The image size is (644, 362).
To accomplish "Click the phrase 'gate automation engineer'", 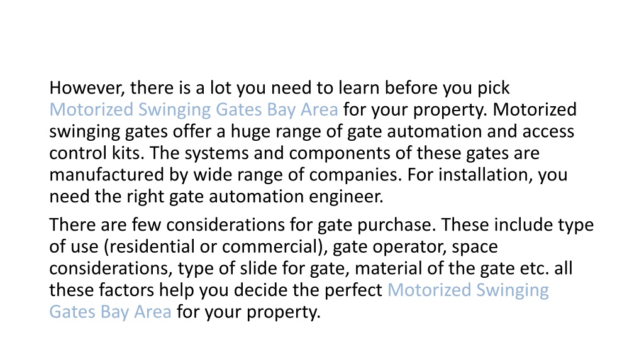I will pyautogui.click(x=276, y=197).
